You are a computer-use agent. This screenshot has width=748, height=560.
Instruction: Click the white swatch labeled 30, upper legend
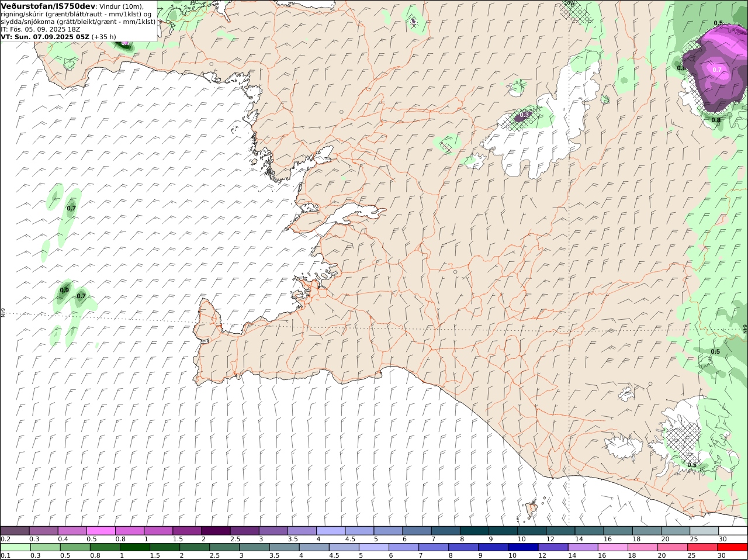point(733,531)
